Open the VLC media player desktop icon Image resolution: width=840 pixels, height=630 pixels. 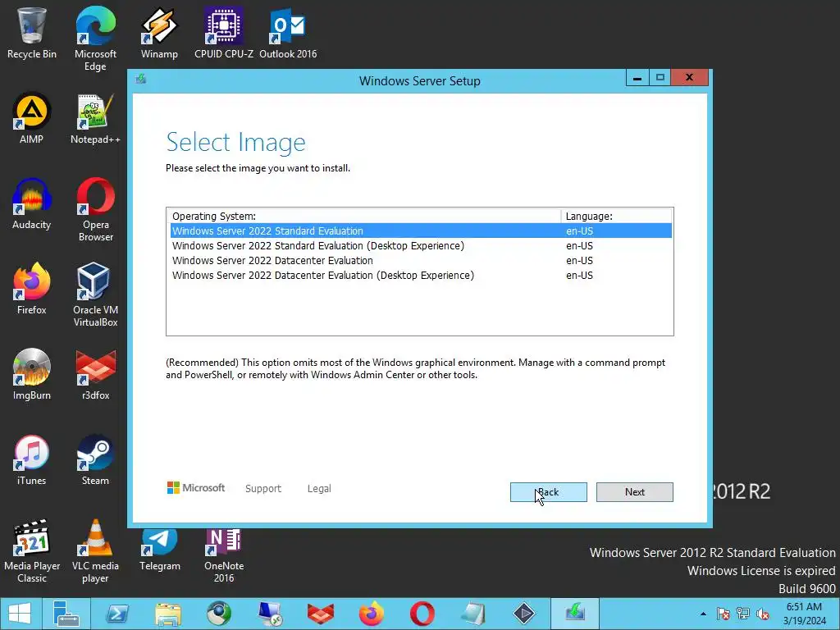(x=95, y=550)
